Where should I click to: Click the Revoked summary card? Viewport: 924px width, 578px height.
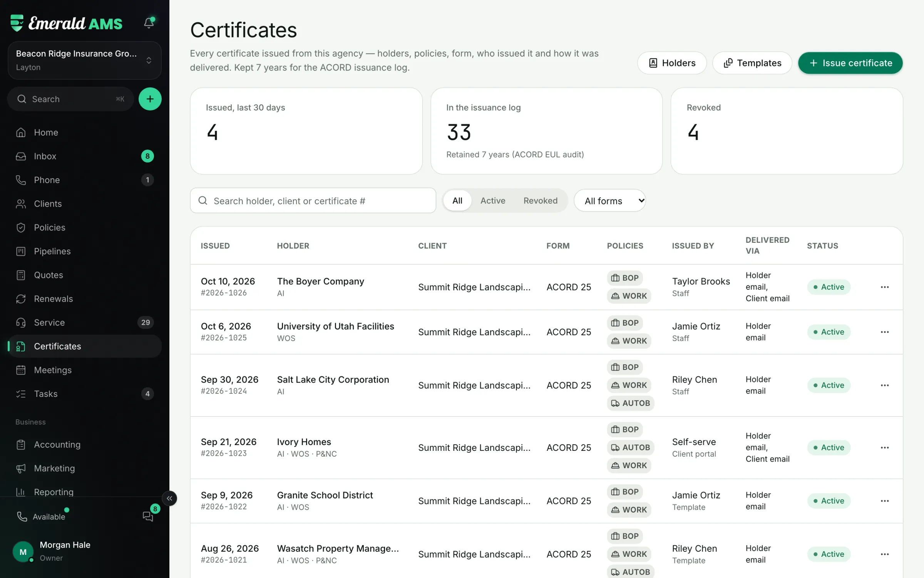point(787,131)
